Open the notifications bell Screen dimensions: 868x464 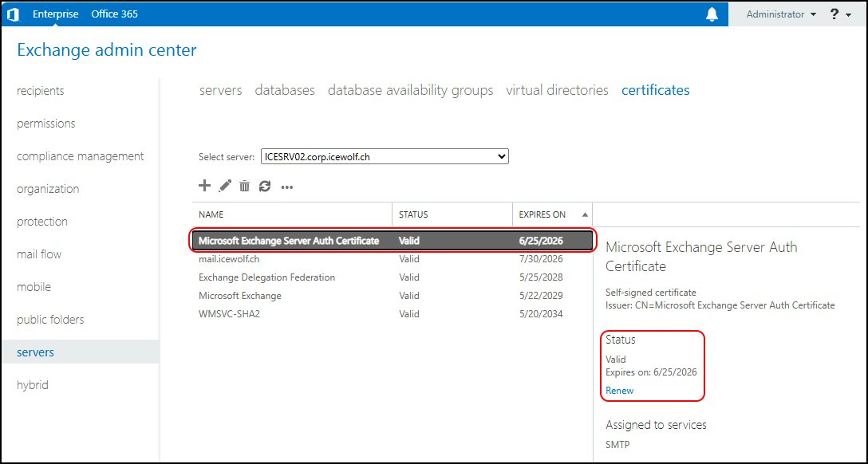(x=712, y=14)
